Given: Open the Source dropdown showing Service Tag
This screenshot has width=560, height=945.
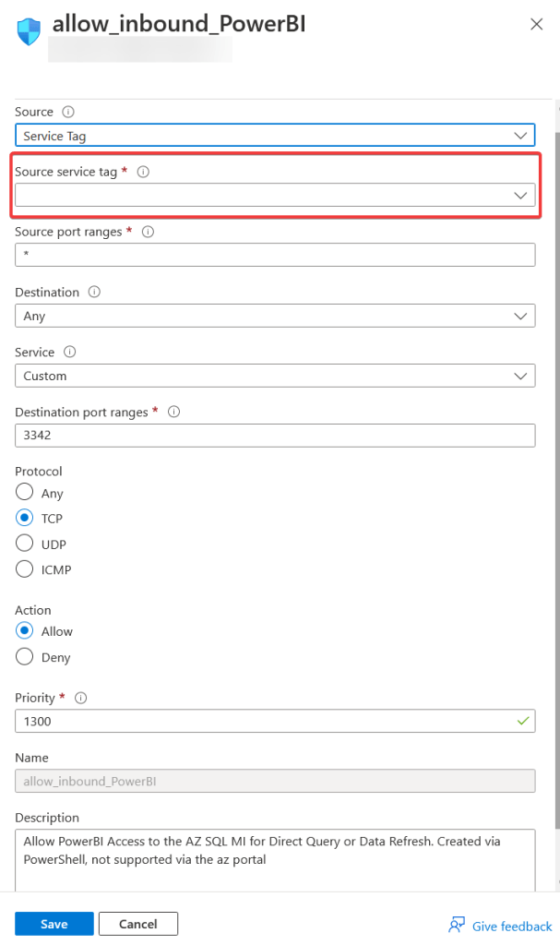Looking at the screenshot, I should [275, 136].
